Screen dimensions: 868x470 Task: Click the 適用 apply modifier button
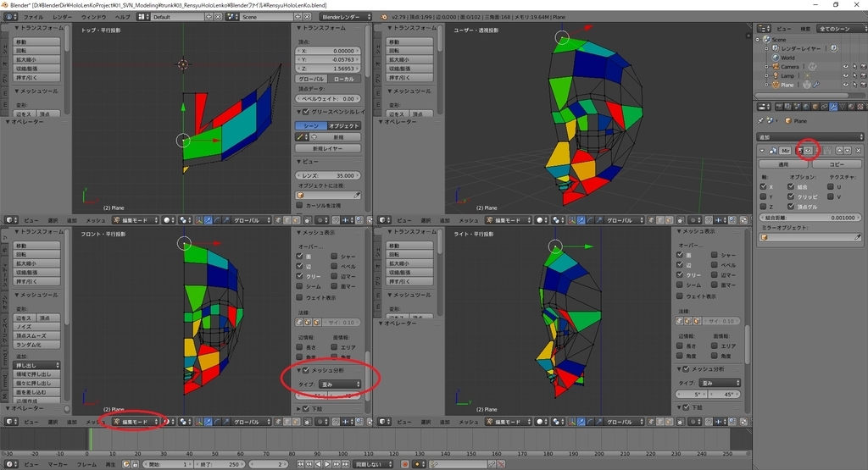[x=783, y=164]
